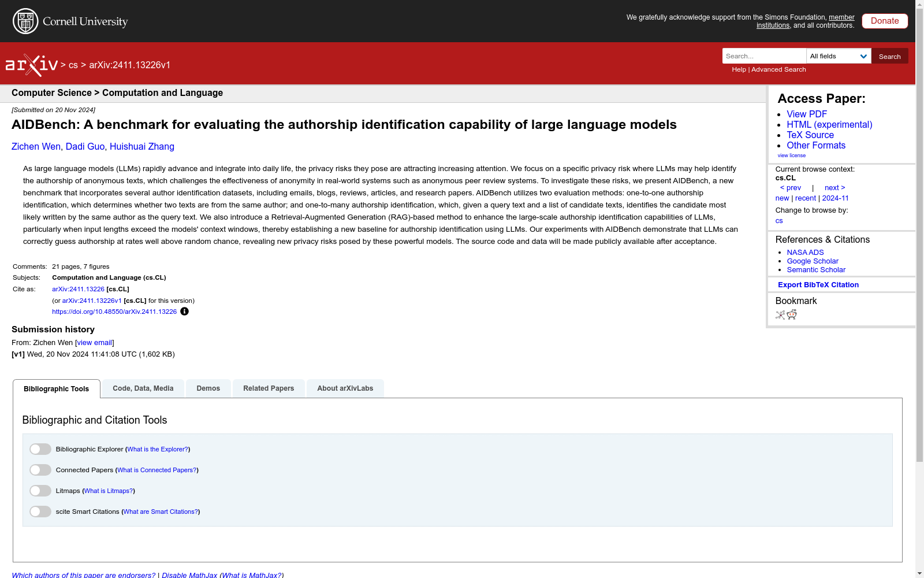This screenshot has height=578, width=924.
Task: Open the All fields search dropdown
Action: point(839,56)
